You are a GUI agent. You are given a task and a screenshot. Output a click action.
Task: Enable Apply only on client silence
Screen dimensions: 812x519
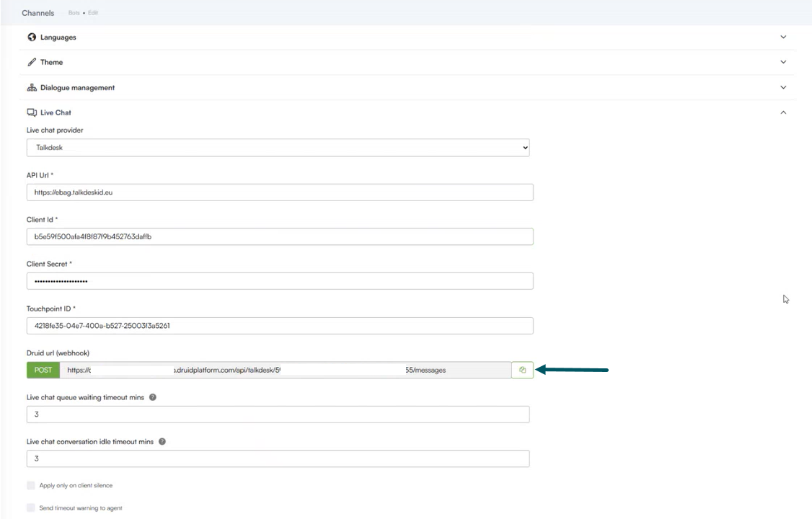coord(31,485)
